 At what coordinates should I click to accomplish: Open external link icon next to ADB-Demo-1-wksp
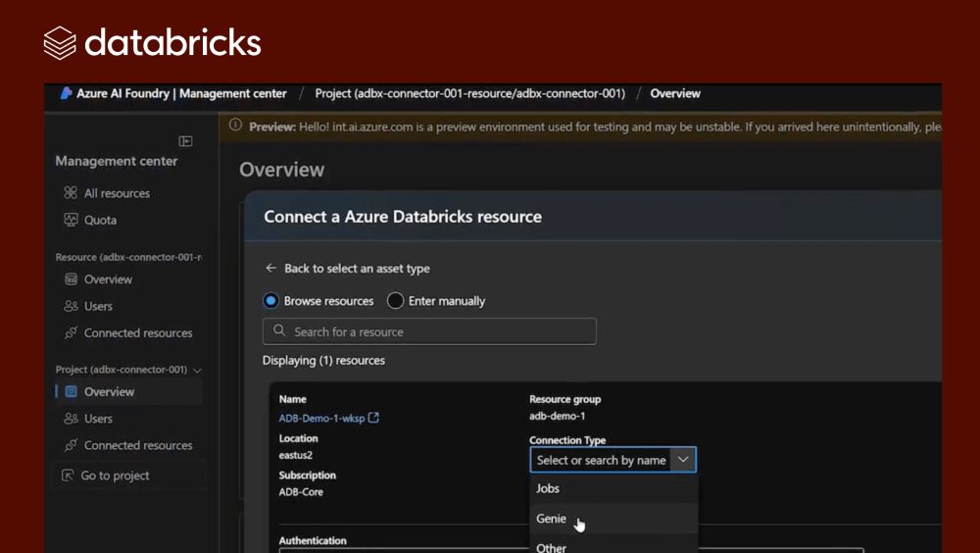tap(373, 419)
